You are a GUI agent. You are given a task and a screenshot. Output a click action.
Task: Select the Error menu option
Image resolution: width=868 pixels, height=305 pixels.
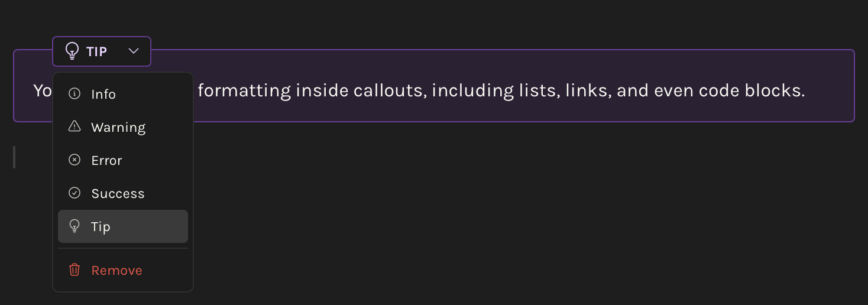(106, 161)
